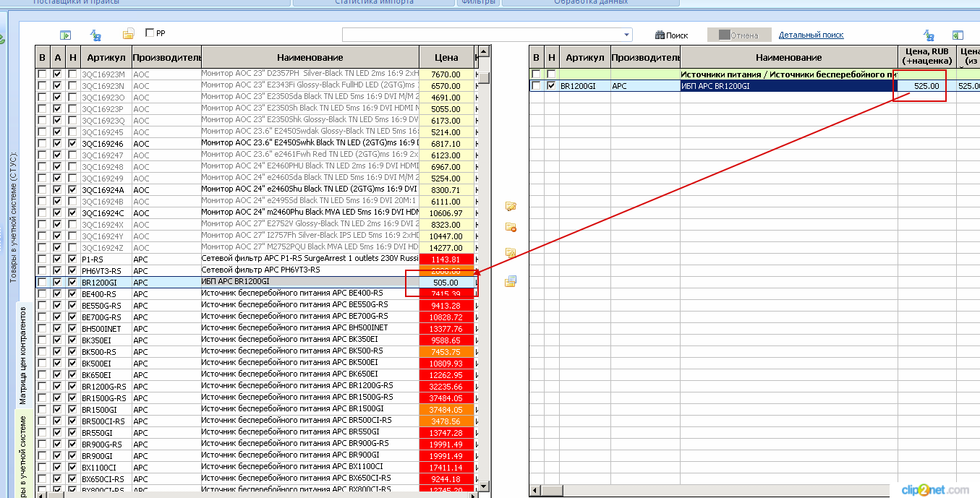Open the Статистика импорта tab

coord(374,3)
